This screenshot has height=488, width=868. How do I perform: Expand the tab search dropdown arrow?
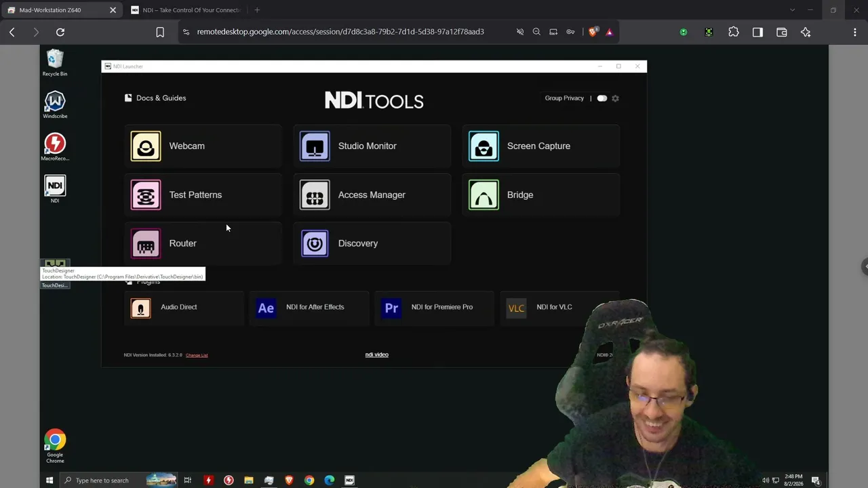click(x=792, y=10)
